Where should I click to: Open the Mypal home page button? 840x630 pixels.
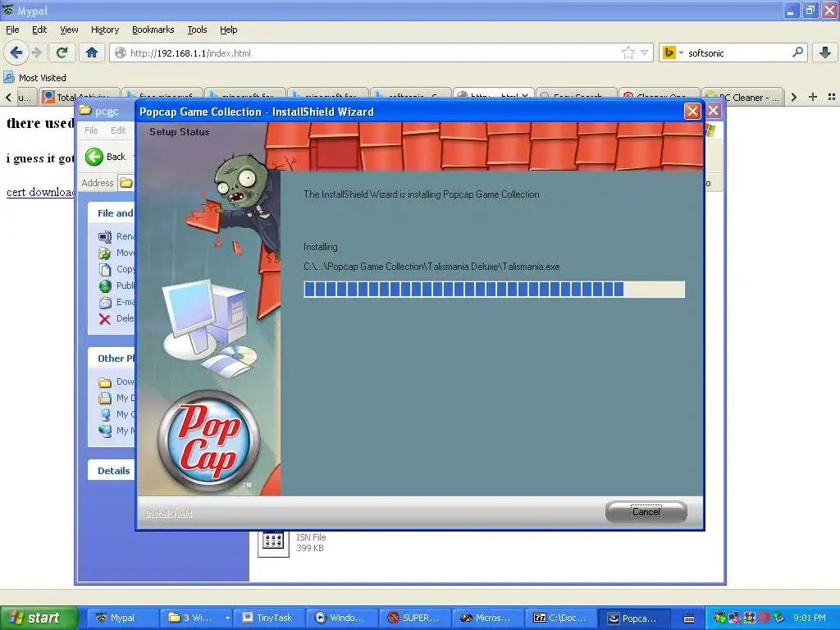92,52
